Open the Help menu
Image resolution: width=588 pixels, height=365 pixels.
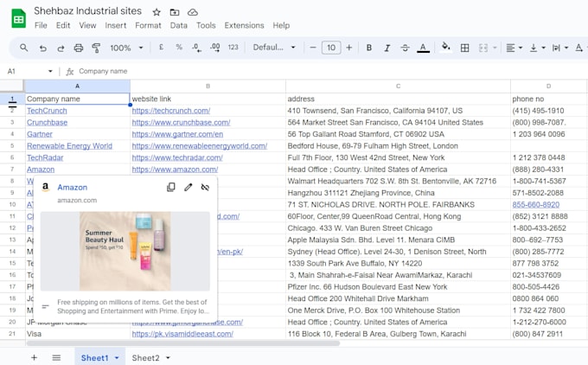pyautogui.click(x=281, y=25)
